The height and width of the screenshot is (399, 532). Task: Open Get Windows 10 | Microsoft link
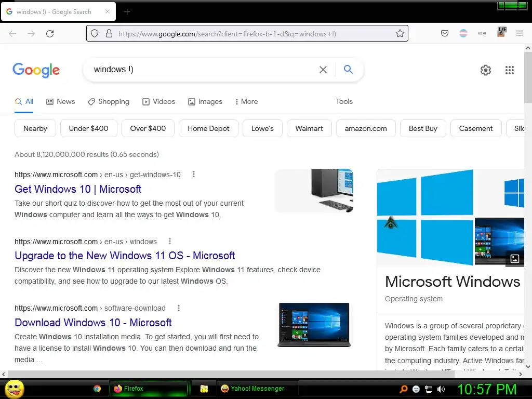point(78,189)
